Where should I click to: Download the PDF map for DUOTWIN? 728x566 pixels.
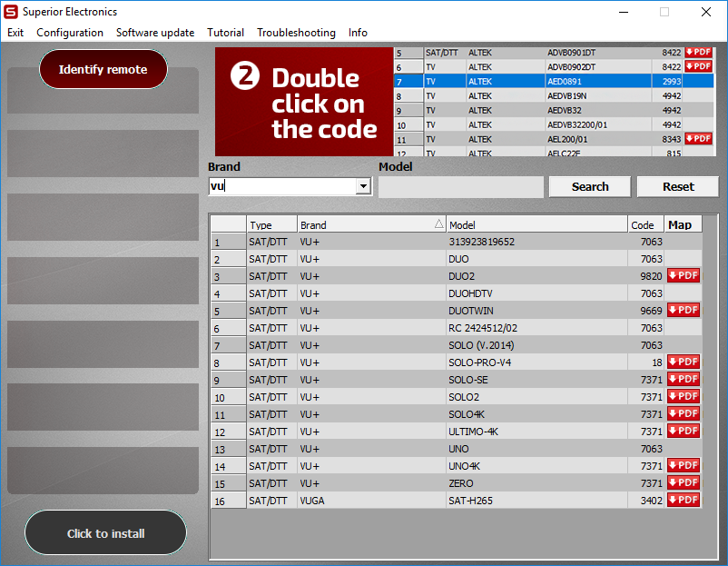(683, 310)
